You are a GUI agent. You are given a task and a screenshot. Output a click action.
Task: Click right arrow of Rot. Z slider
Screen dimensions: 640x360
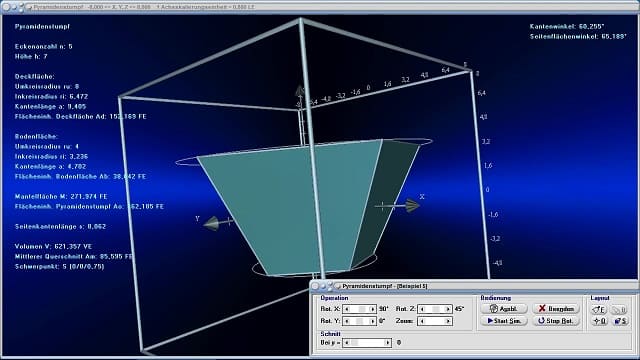point(448,309)
